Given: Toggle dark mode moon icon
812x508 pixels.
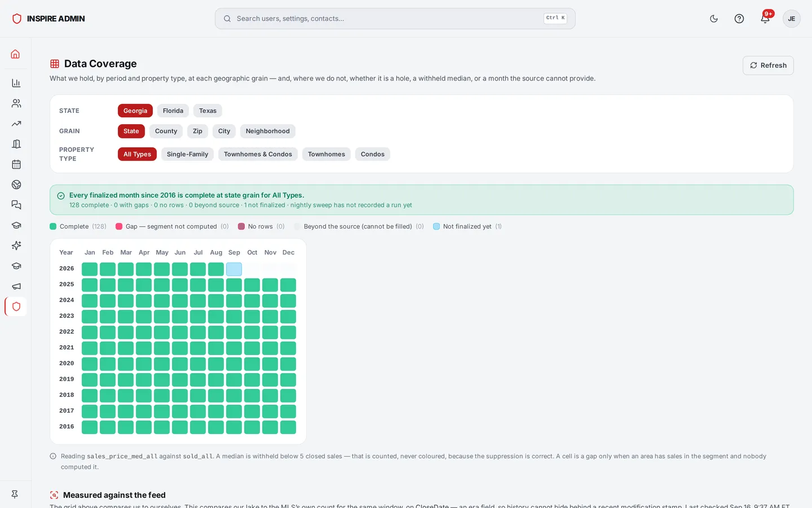Looking at the screenshot, I should [x=714, y=19].
